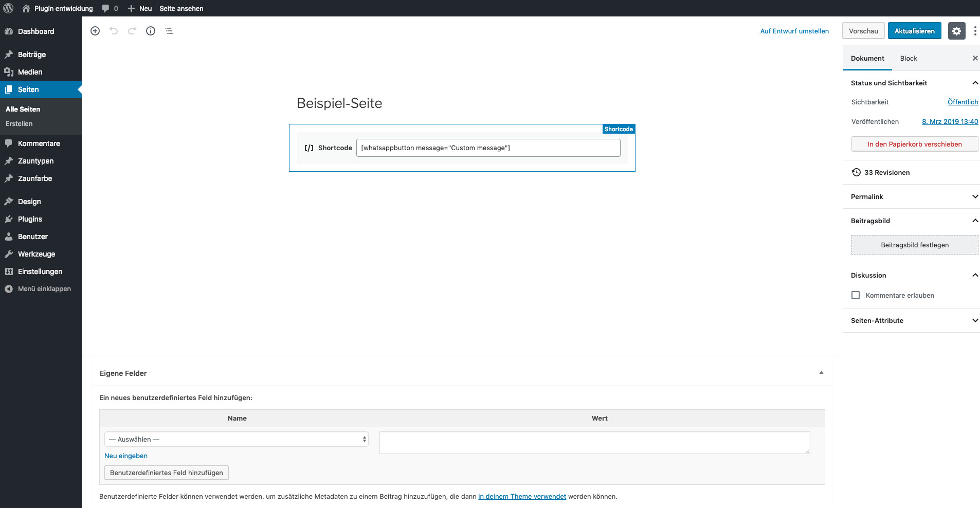Click the Kommentare bubble icon in sidebar
Screen dimensions: 980x508
(x=9, y=143)
